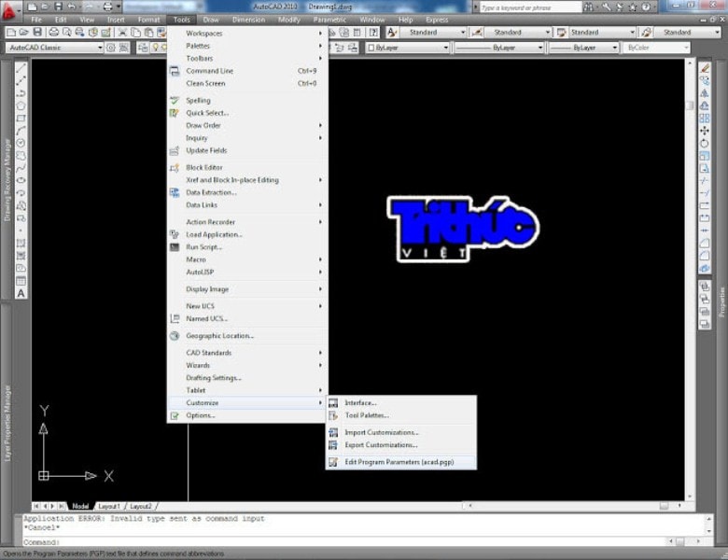Open the Text Style Standard dropdown
The height and width of the screenshot is (560, 728).
coord(433,32)
